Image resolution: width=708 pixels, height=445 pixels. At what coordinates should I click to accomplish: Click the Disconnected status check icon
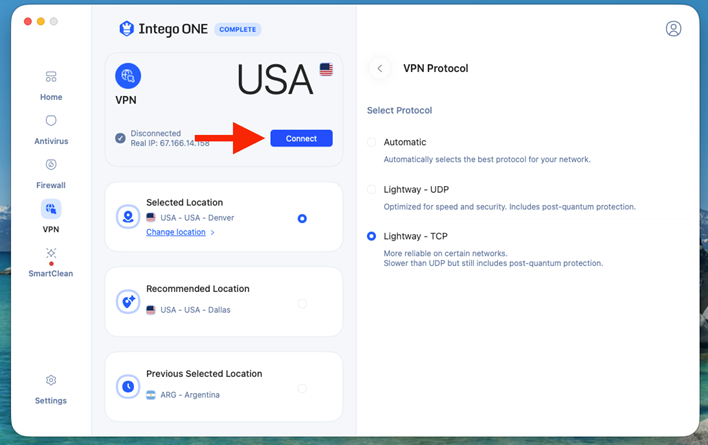(x=120, y=138)
